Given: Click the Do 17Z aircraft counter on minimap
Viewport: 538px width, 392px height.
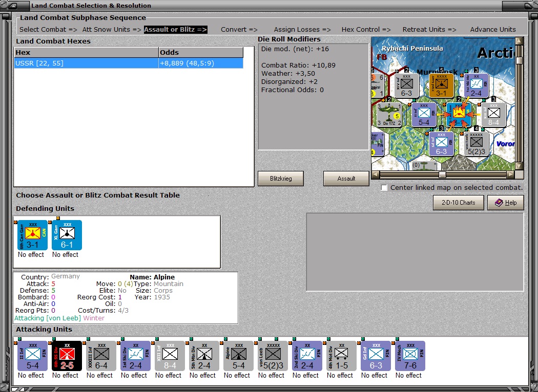Looking at the screenshot, I should 389,115.
